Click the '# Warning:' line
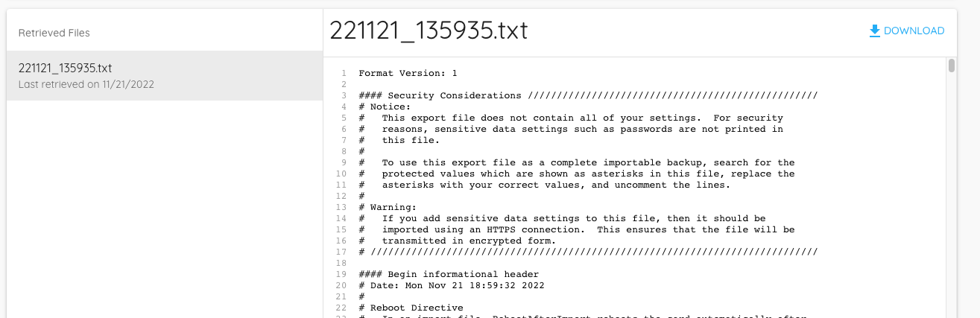Screen dimensions: 980x318 [x=388, y=207]
